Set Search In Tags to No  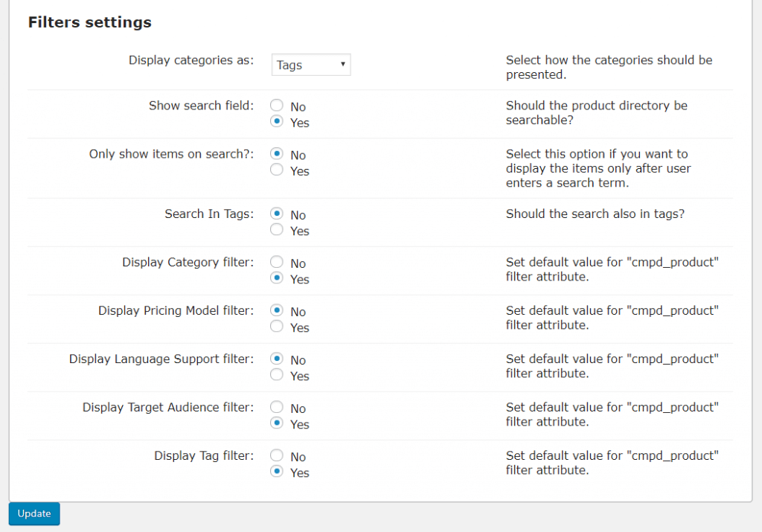277,215
